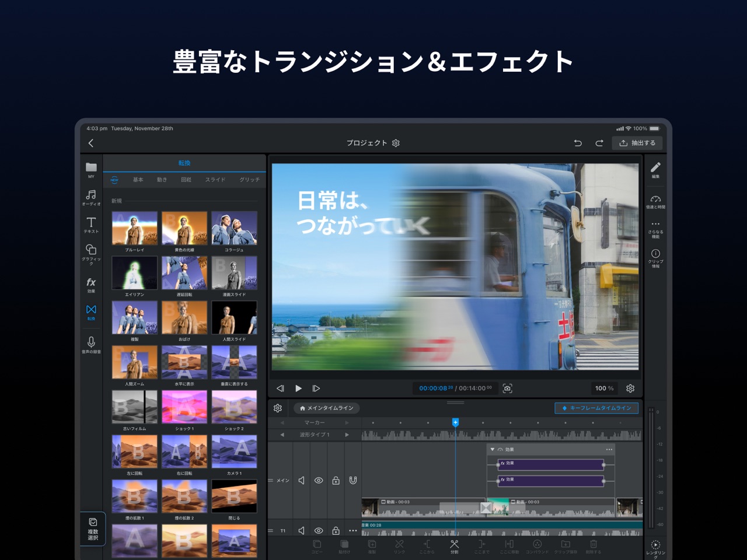Select the 転換 transitions sidebar icon
Image resolution: width=747 pixels, height=560 pixels.
(x=91, y=312)
